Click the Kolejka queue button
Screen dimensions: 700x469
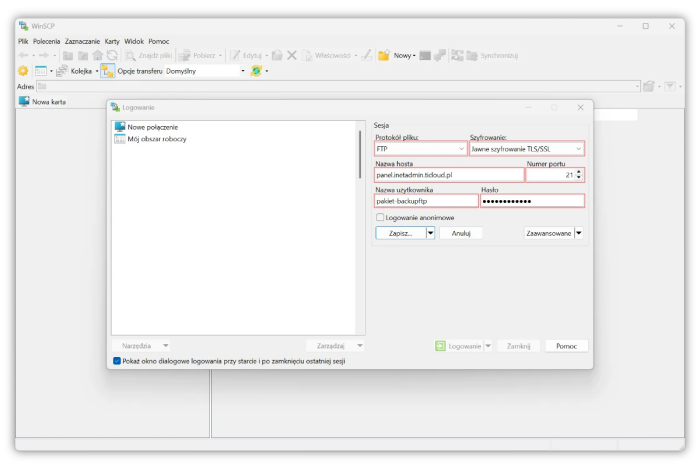pyautogui.click(x=75, y=71)
